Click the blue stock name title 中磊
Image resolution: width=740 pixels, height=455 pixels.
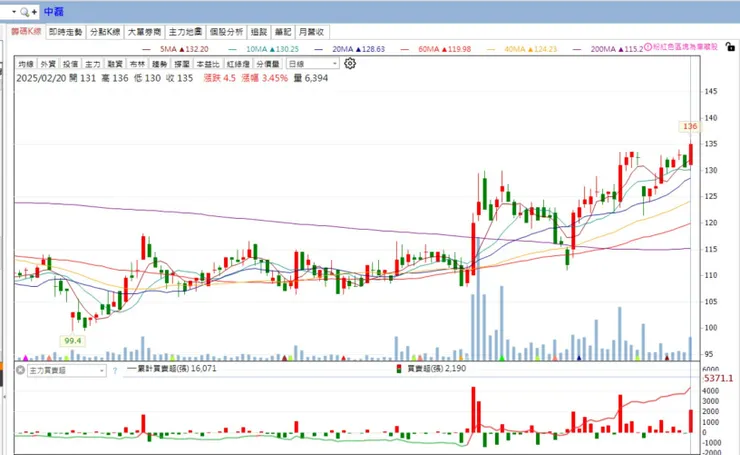tap(54, 12)
